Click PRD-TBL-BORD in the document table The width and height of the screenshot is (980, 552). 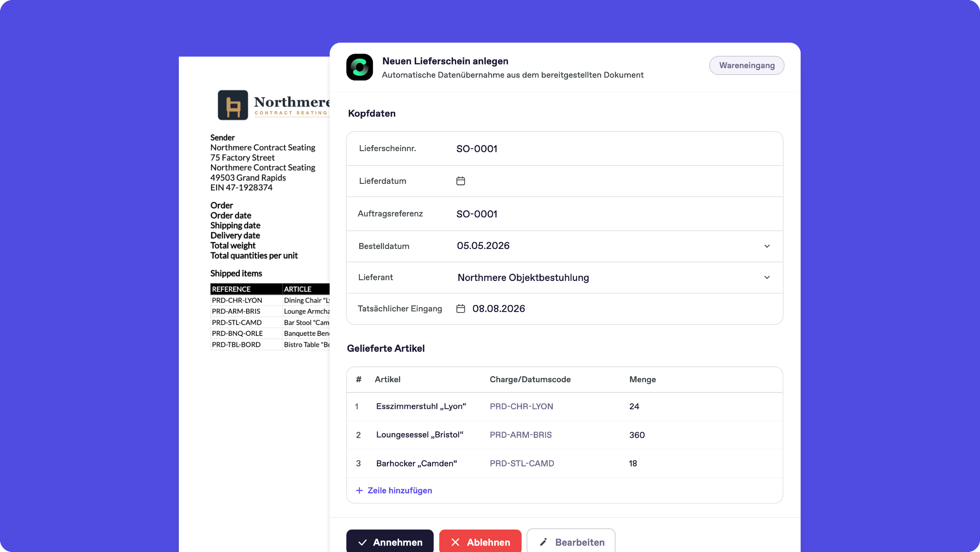click(236, 344)
